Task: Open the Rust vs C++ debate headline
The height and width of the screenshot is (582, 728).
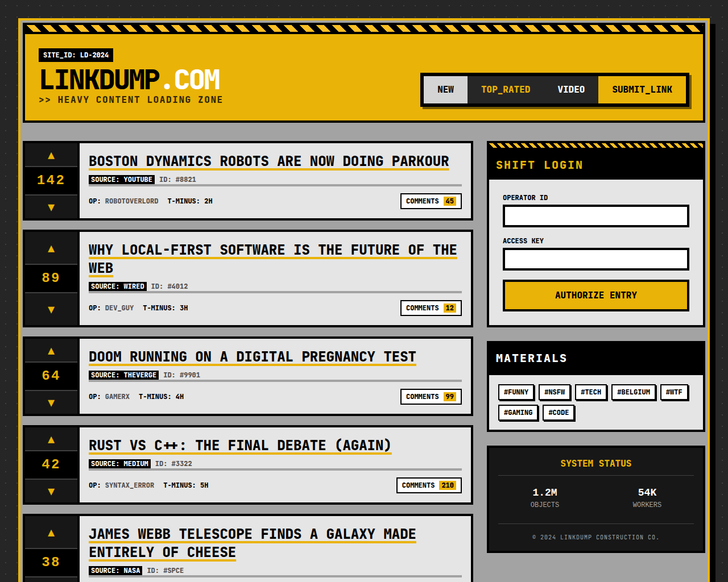Action: [239, 446]
